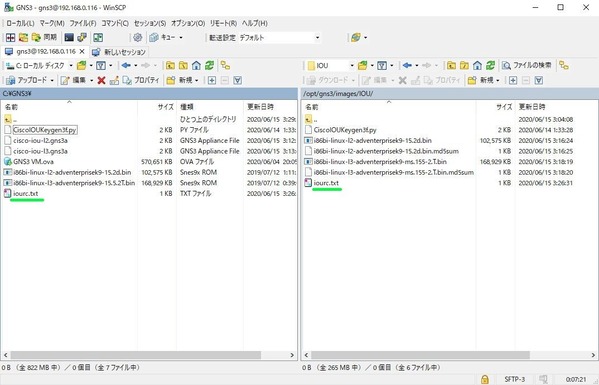Refresh the remote panel
The image size is (599, 385).
[491, 66]
